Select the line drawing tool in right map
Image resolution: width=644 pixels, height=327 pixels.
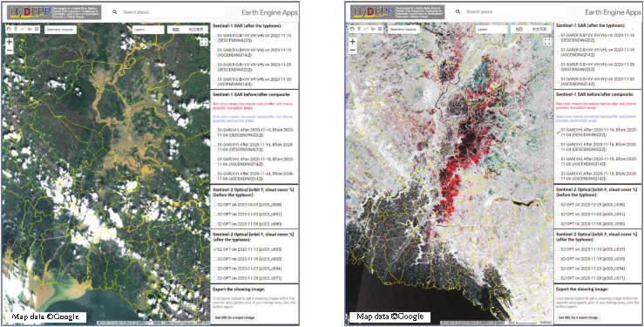point(365,29)
